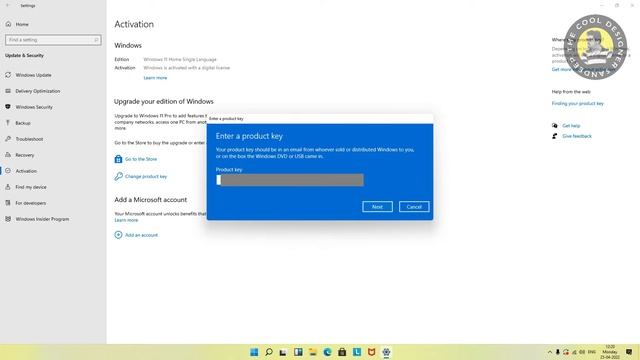Cancel the product key dialog
Screen dimensions: 640x360
[414, 207]
